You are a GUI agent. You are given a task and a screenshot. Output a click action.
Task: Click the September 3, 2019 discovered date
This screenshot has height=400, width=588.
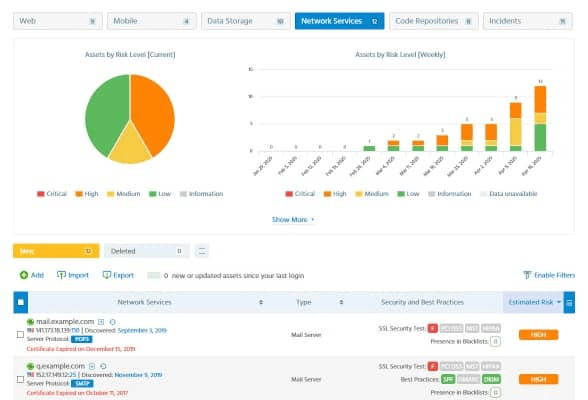[142, 331]
